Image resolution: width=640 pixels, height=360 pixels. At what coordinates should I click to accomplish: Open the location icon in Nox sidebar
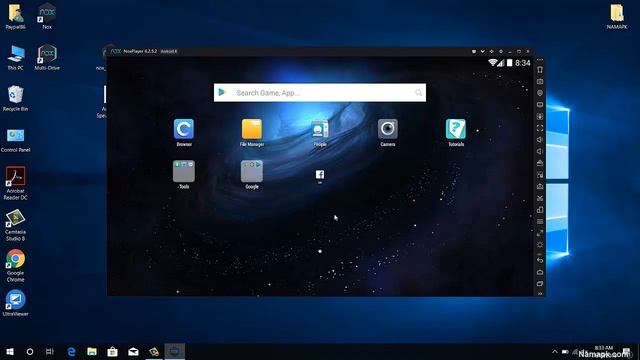point(540,93)
